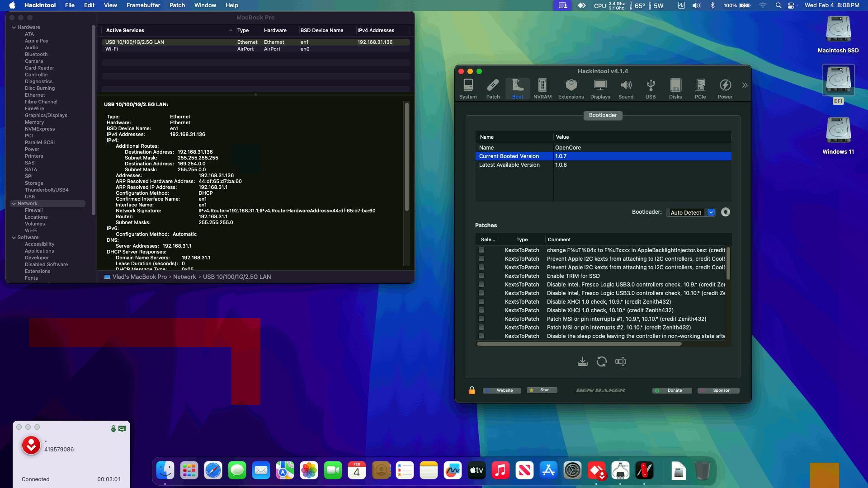Open System Settings from the Dock
868x488 pixels.
coord(572,471)
